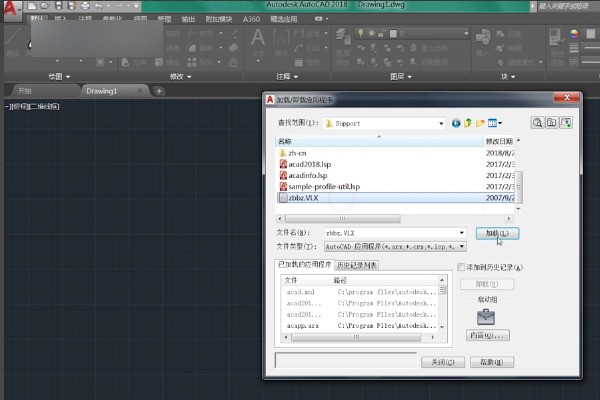
Task: Click the Locate file folder icon in dialog
Action: 551,122
